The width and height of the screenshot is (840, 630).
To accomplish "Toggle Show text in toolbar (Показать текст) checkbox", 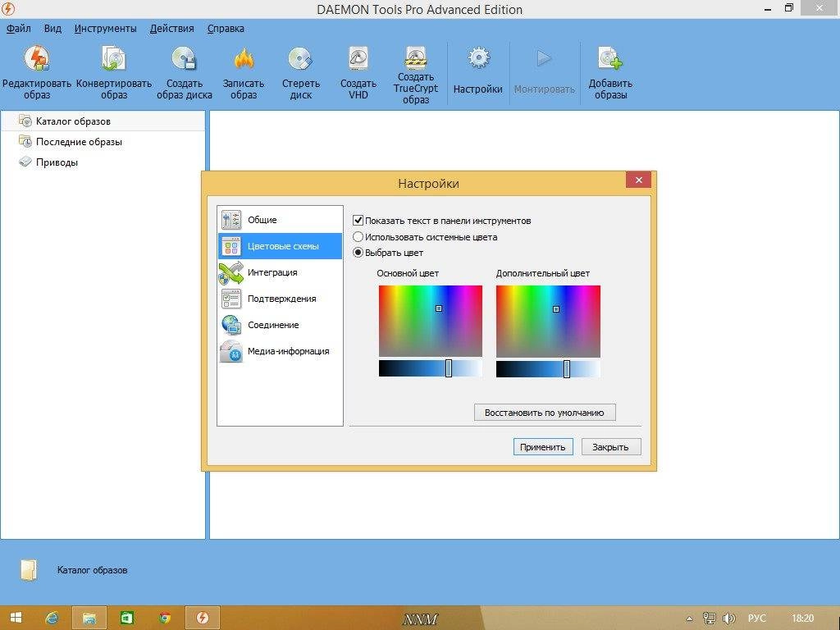I will pos(358,220).
